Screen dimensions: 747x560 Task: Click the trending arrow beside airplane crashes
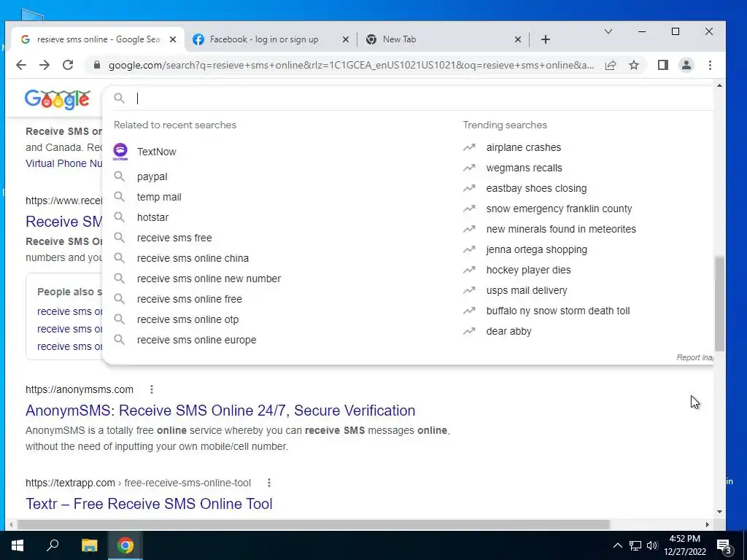point(469,147)
